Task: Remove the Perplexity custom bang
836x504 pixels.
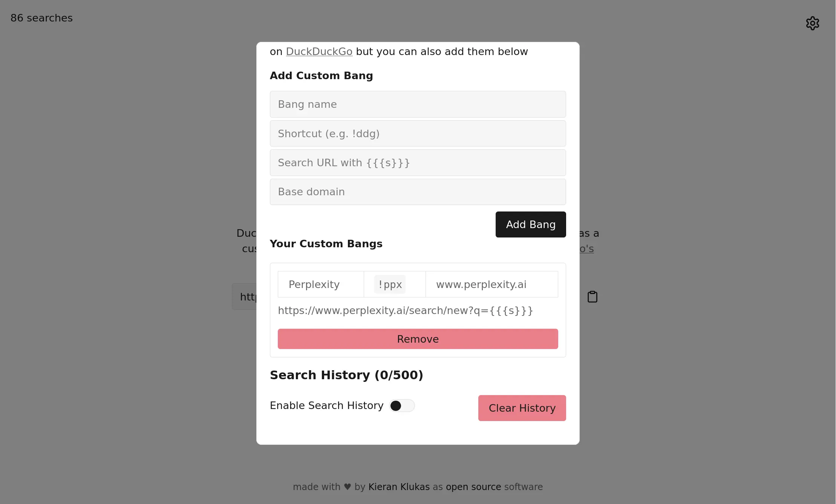Action: 418,339
